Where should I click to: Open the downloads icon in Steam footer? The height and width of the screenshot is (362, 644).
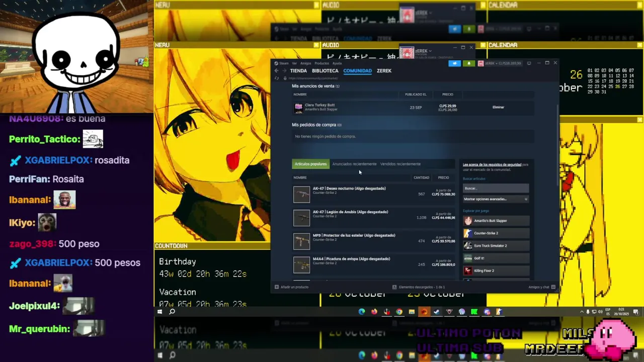click(394, 287)
